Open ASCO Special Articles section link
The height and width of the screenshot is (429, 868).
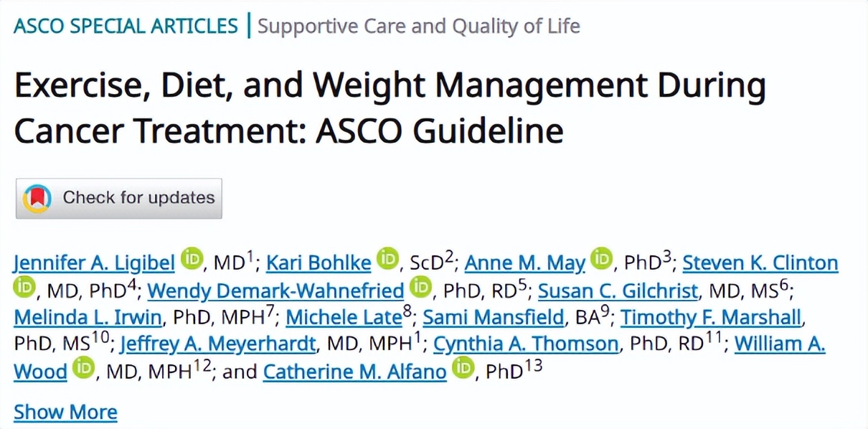pyautogui.click(x=126, y=27)
